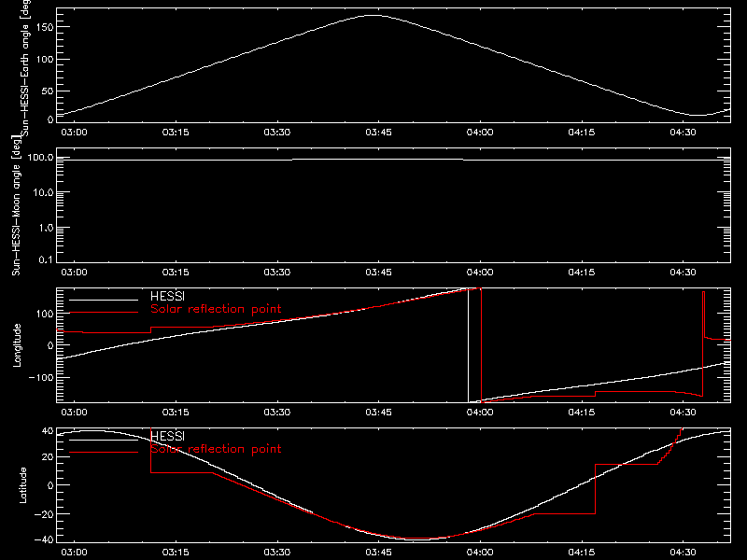Click the HESSI legend text in Latitude plot
Screen dimensions: 747x560
pos(168,437)
